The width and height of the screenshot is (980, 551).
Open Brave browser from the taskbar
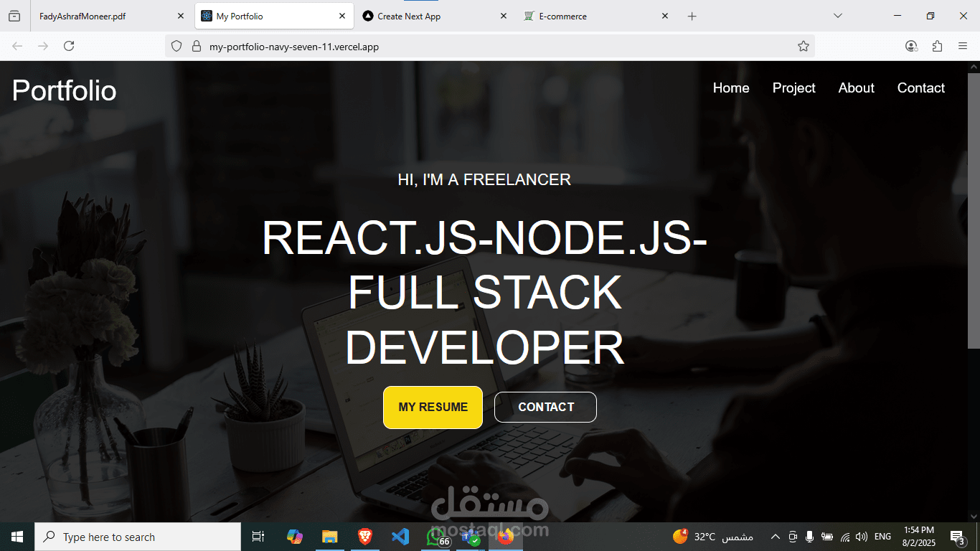pyautogui.click(x=365, y=537)
